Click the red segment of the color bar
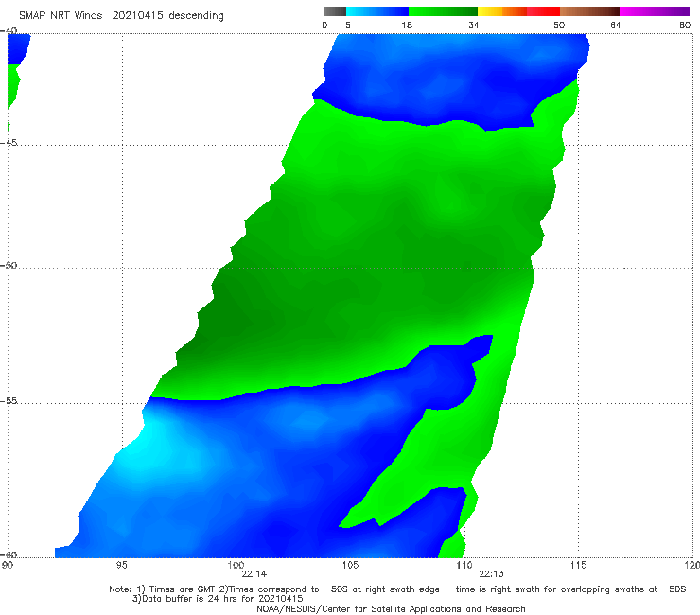 point(543,11)
